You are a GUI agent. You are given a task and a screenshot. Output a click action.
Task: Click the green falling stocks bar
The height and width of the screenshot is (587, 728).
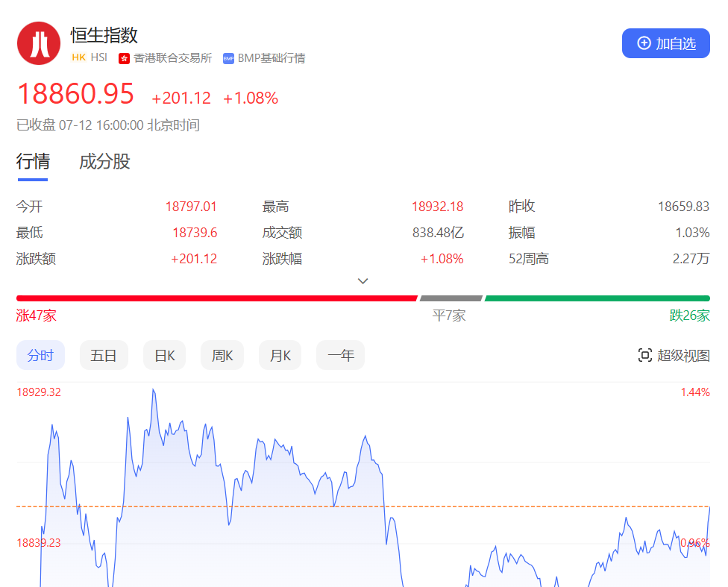[597, 298]
